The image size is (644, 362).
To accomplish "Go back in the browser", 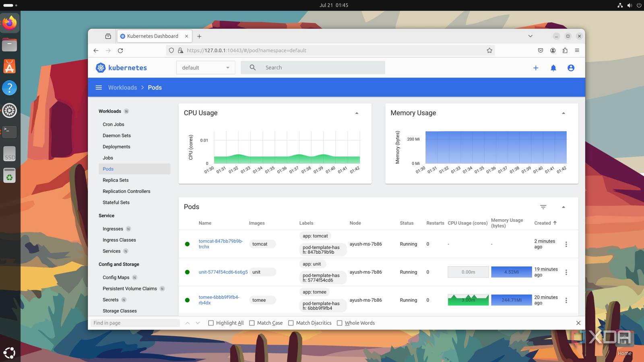I will click(x=96, y=51).
